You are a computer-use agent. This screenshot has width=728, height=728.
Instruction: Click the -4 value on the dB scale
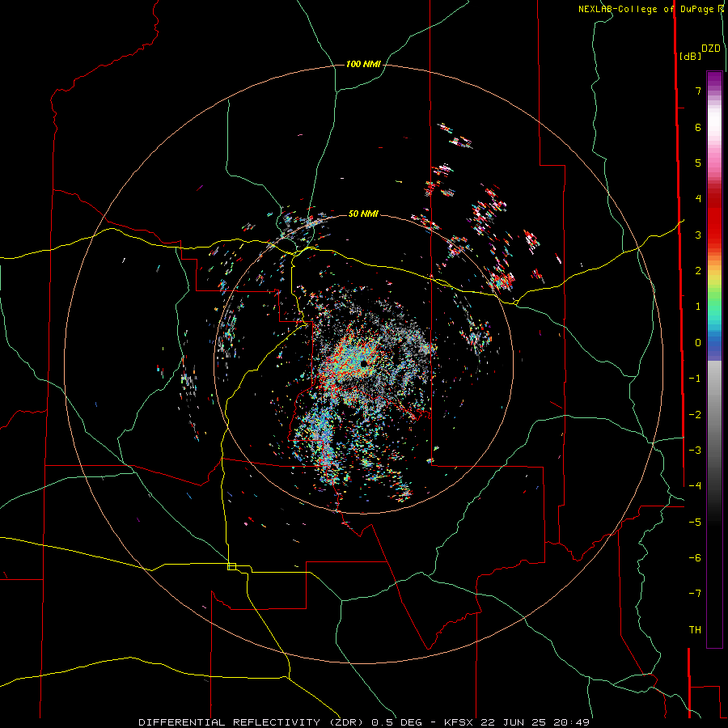click(695, 486)
